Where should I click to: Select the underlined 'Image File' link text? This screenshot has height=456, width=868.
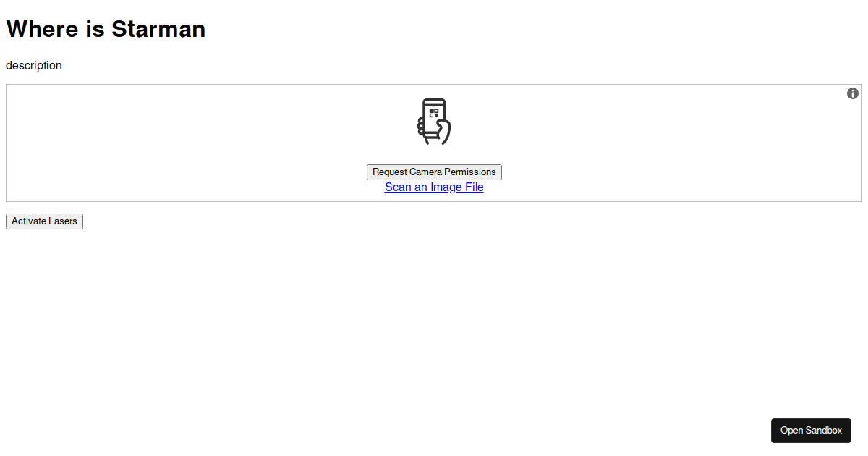pyautogui.click(x=457, y=187)
